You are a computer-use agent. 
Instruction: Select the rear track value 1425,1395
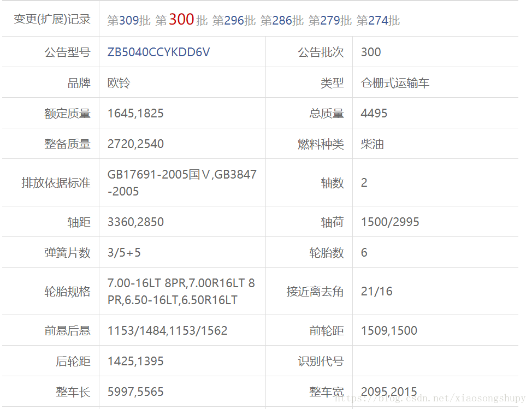click(x=135, y=361)
